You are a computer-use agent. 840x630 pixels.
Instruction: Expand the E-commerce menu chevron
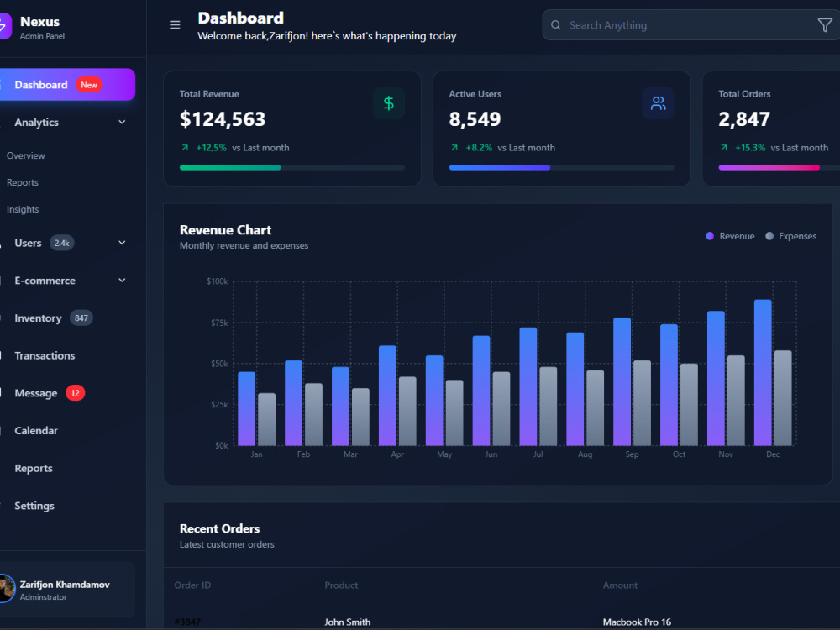click(122, 281)
